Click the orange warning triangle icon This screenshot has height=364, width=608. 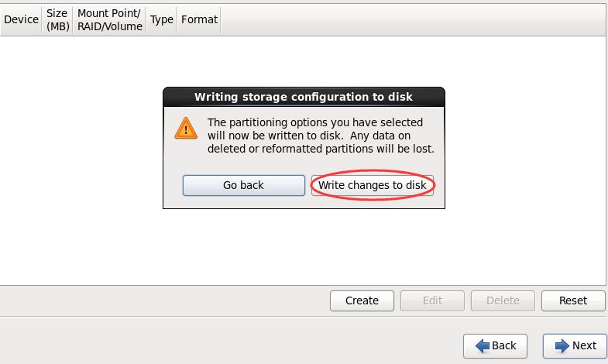pyautogui.click(x=186, y=129)
